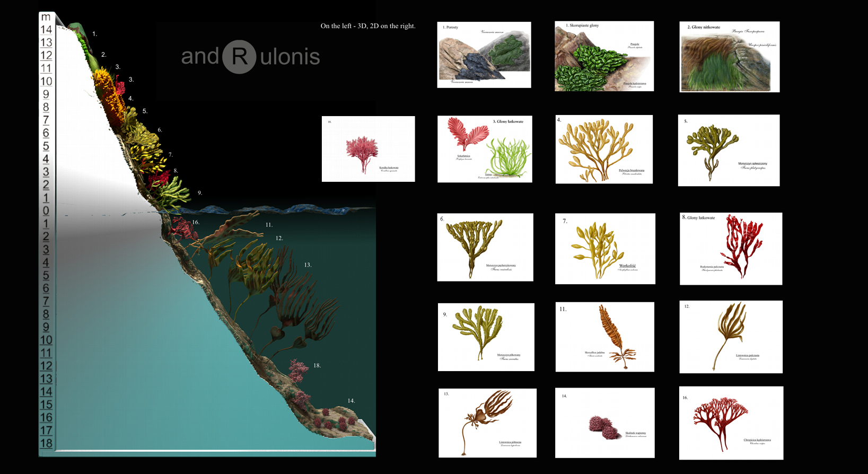
Task: Open the '2. Glony nitkowate' illustration card
Action: [730, 57]
